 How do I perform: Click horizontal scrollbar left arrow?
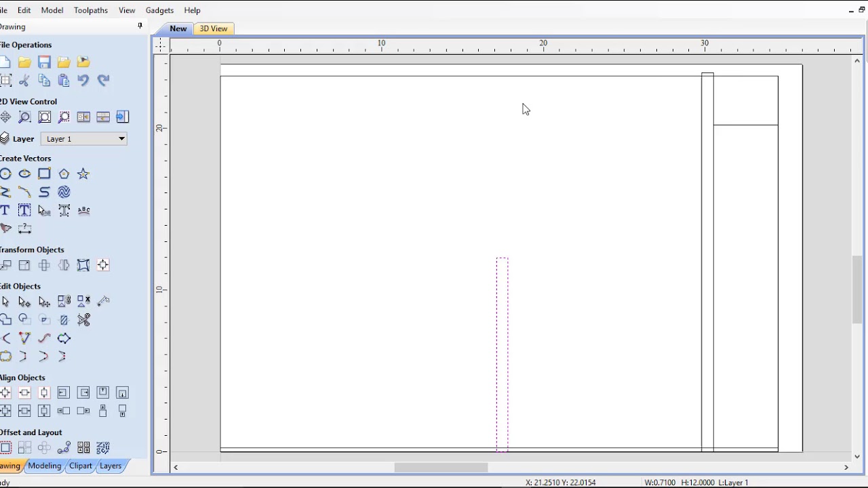point(176,467)
